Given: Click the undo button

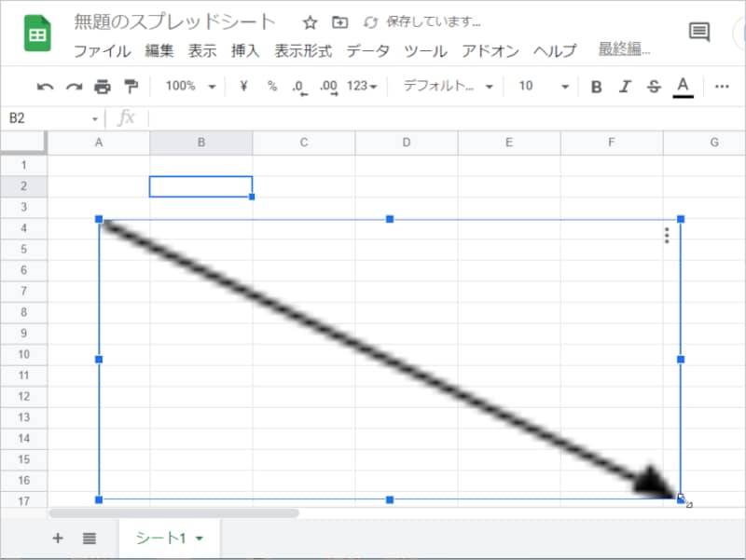Looking at the screenshot, I should [x=45, y=86].
